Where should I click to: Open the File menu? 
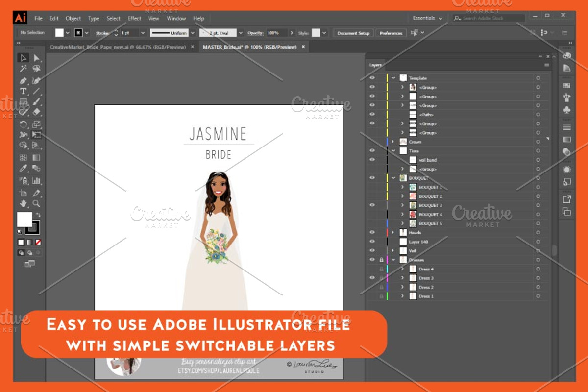(x=38, y=18)
